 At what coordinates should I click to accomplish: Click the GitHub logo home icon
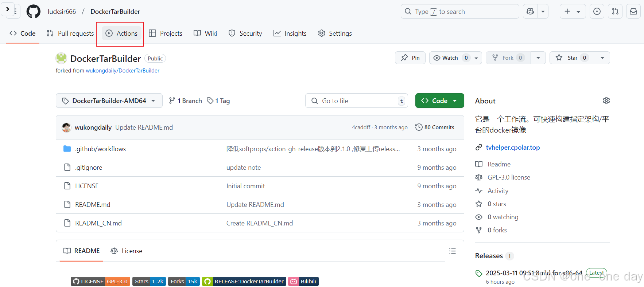click(34, 12)
